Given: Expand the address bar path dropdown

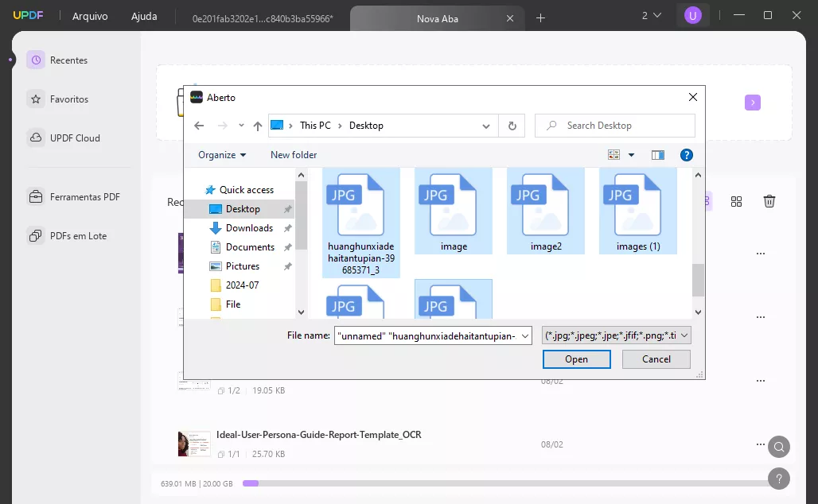Looking at the screenshot, I should [485, 126].
